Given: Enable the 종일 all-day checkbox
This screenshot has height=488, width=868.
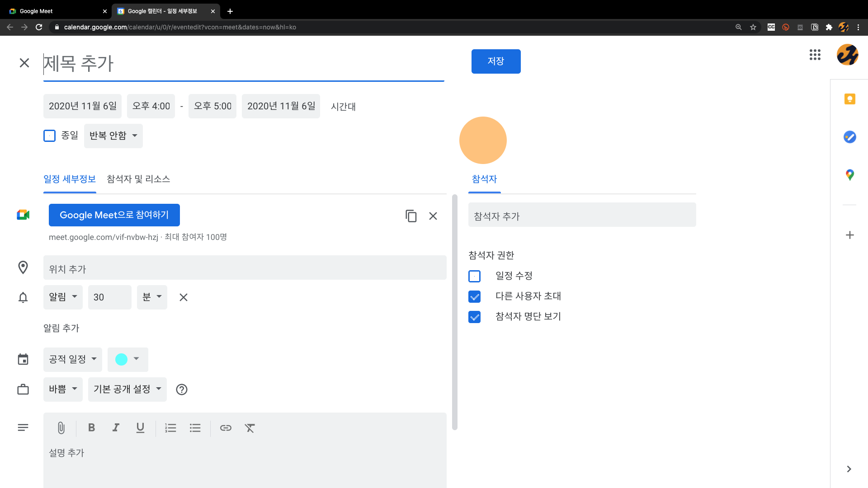Looking at the screenshot, I should 49,136.
